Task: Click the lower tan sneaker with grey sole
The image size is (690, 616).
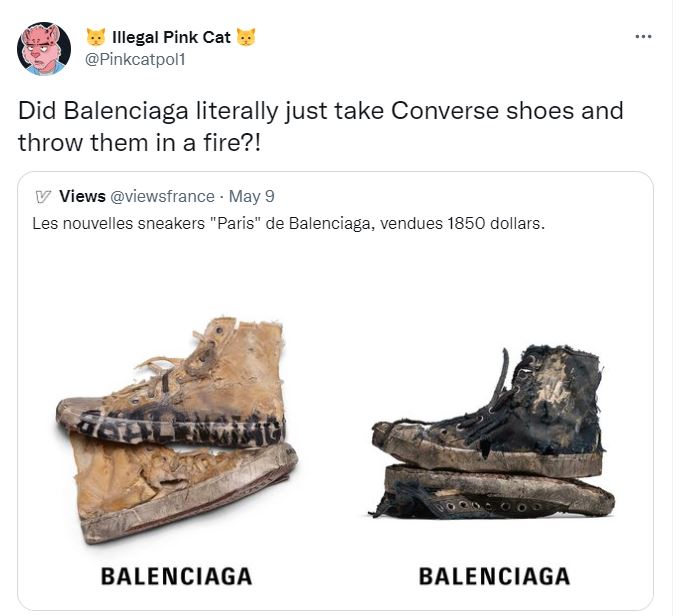Action: click(x=185, y=491)
